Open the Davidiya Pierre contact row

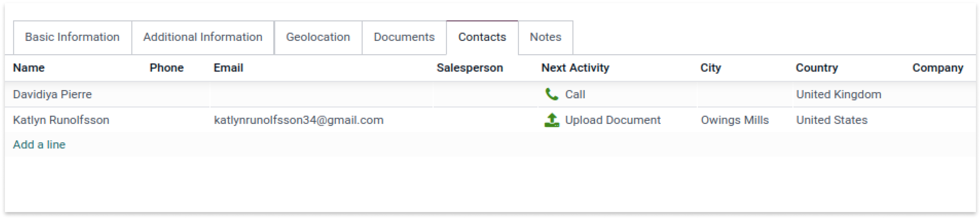point(490,94)
